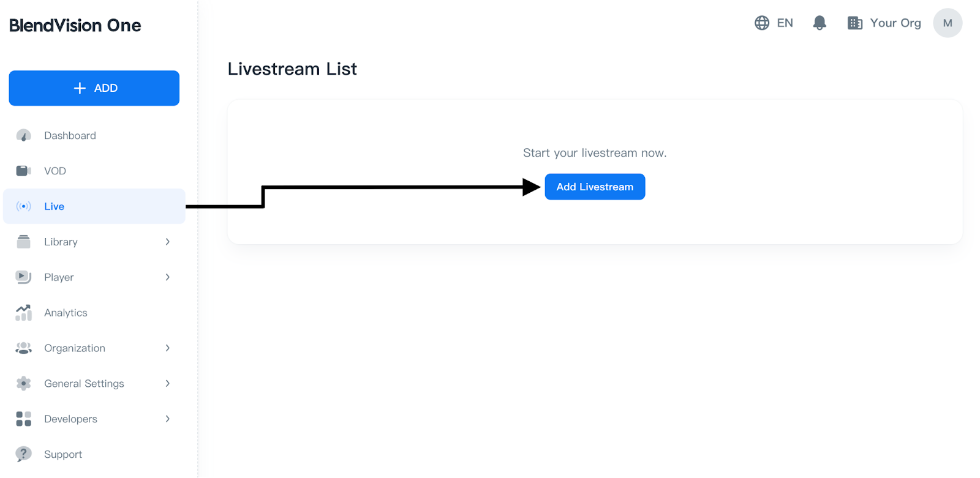Click the Live broadcast signal icon
This screenshot has width=980, height=478.
(23, 206)
